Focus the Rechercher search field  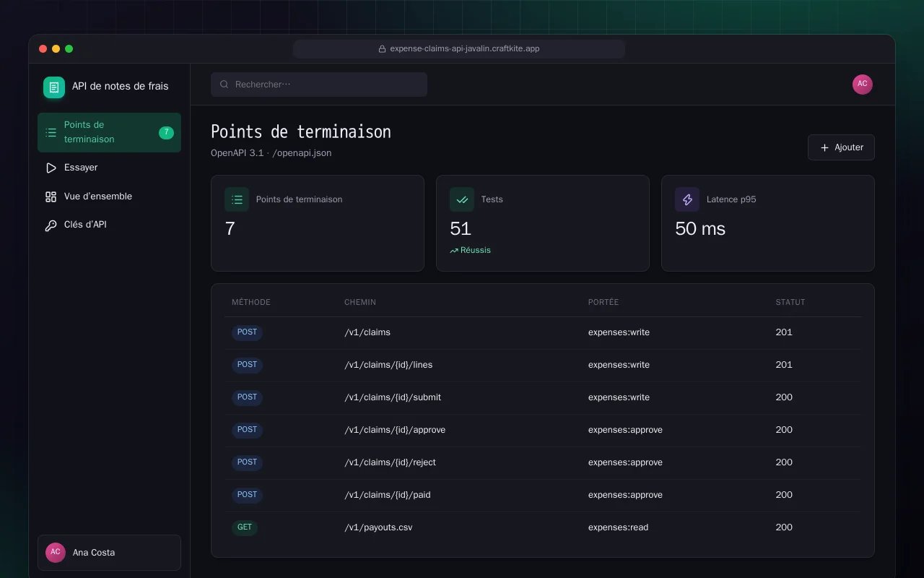pos(319,85)
